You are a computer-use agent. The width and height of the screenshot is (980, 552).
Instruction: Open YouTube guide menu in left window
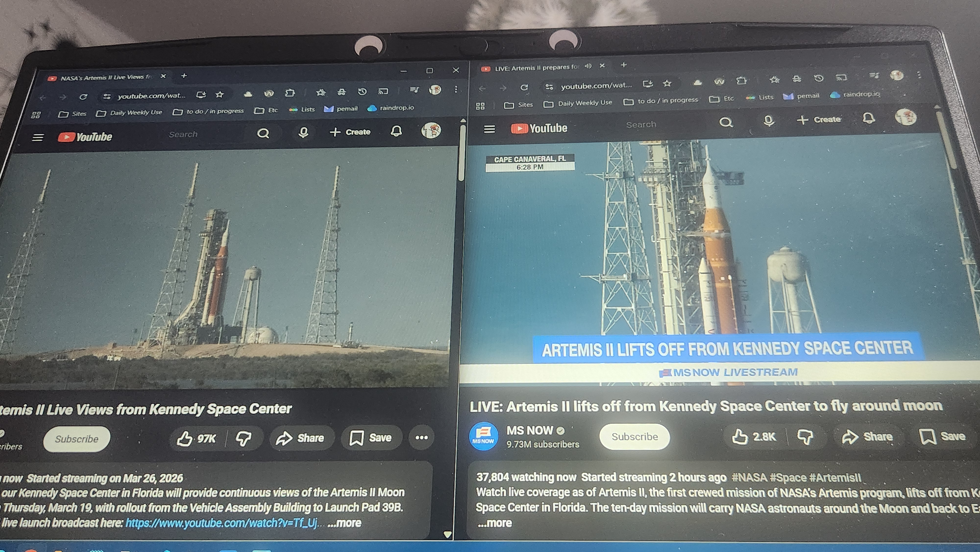click(38, 138)
